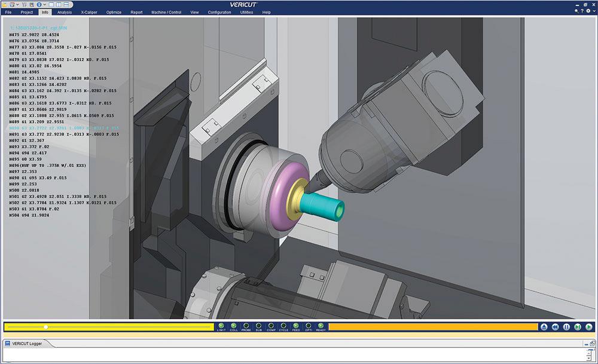Select NC program line N491 in listing
This screenshot has height=364, width=598.
(64, 134)
